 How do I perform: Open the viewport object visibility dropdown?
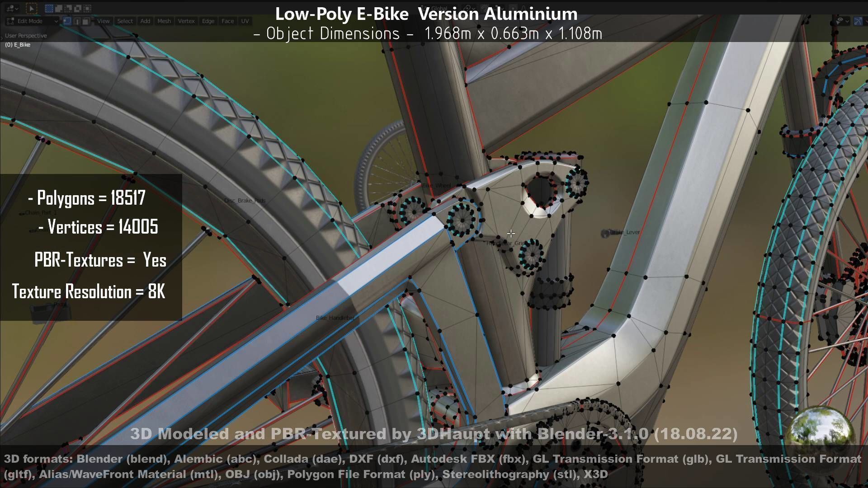point(842,21)
